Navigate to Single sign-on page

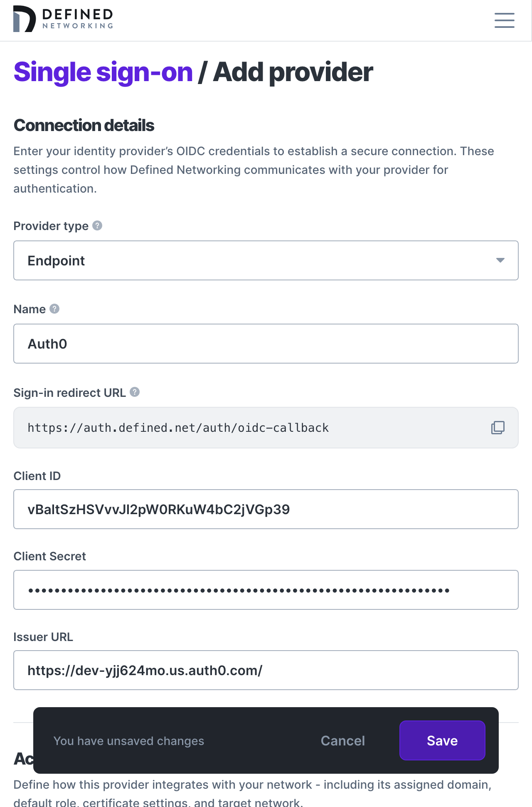[x=102, y=72]
